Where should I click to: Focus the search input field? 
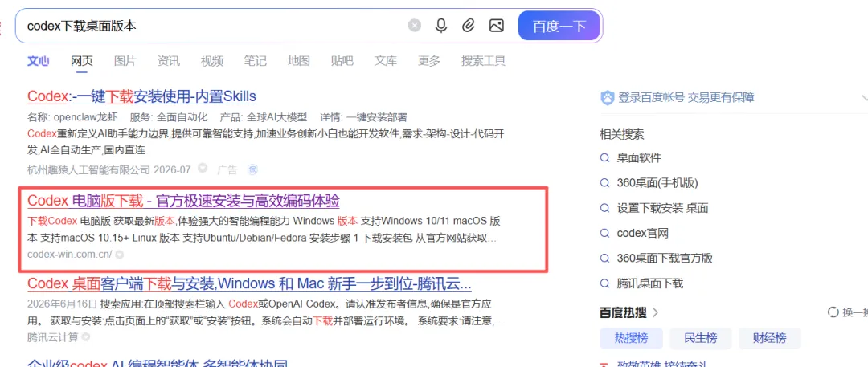(216, 26)
